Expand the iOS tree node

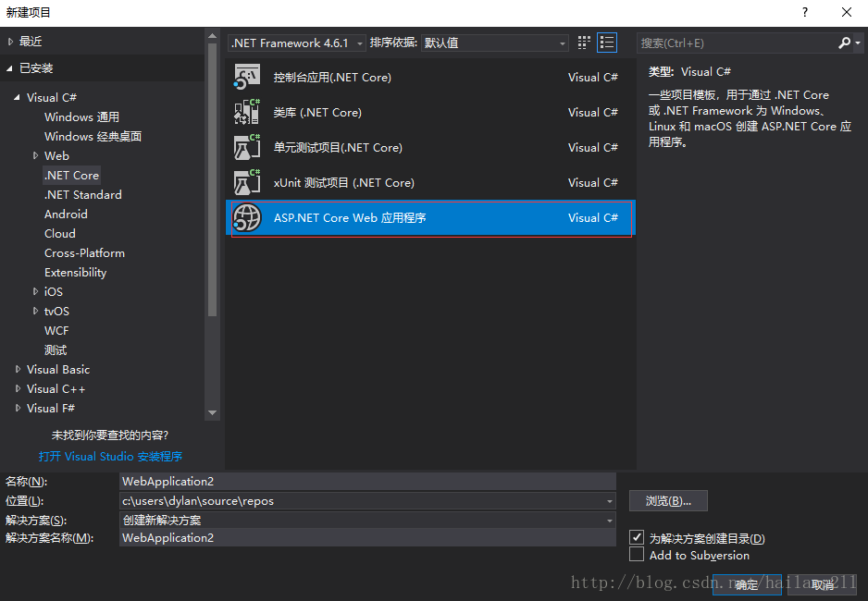pos(35,291)
